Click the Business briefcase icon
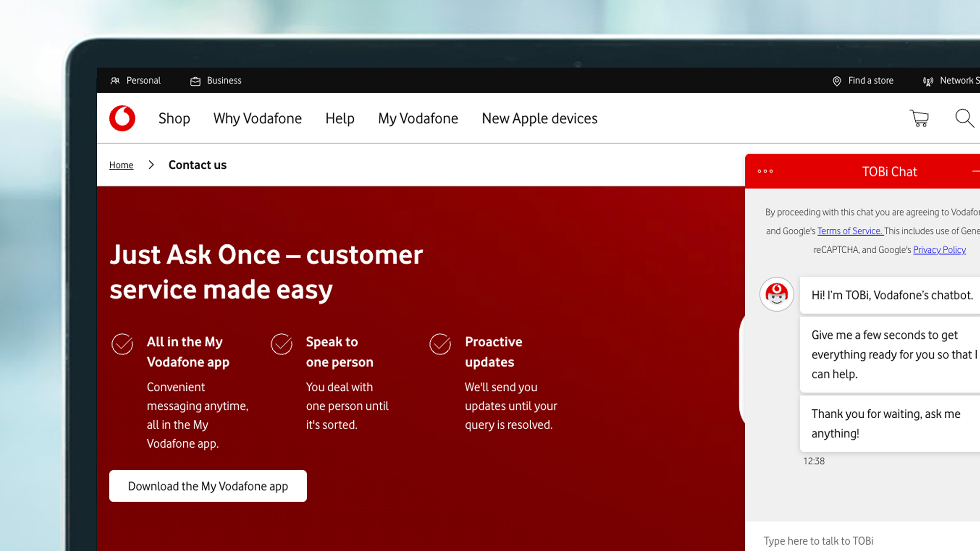 coord(196,81)
